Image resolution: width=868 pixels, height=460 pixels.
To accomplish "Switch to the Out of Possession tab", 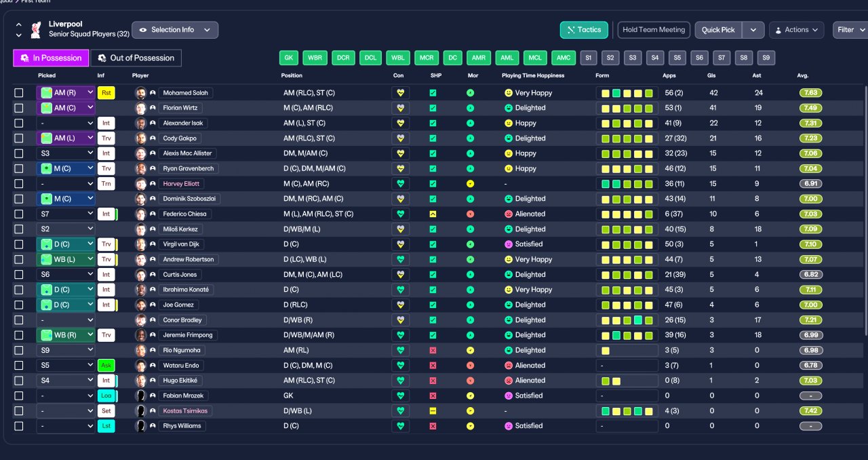I will coord(136,58).
